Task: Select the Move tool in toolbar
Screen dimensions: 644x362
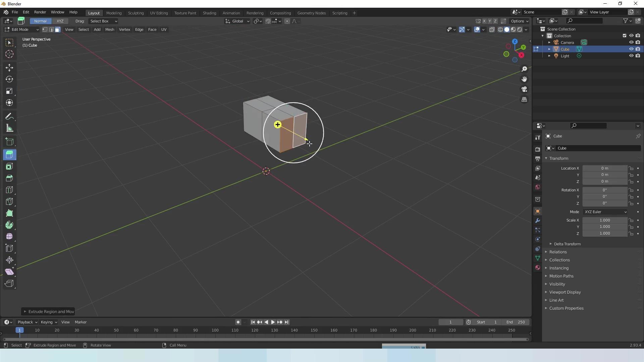Action: (x=9, y=68)
